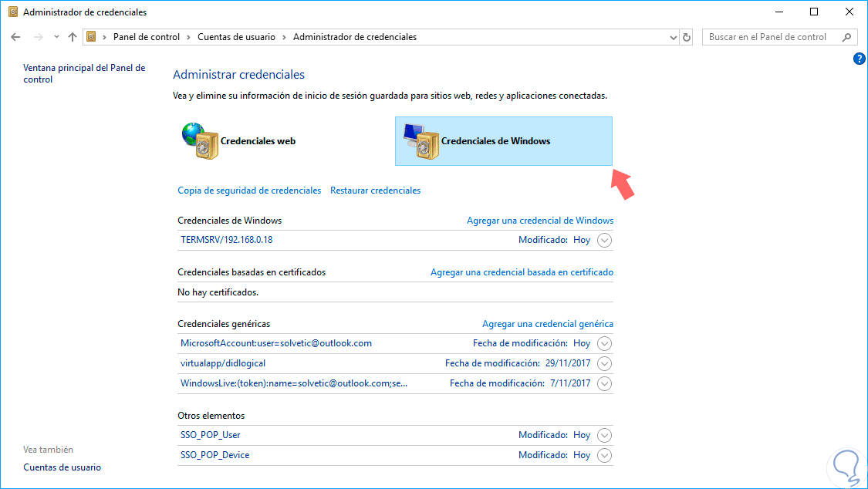Click the forward navigation arrow
The height and width of the screenshot is (489, 868).
click(x=39, y=37)
